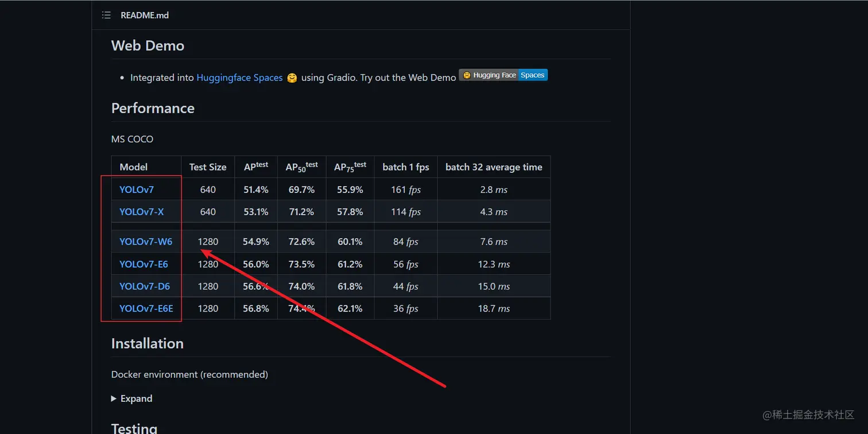Click the 4.3 ms cell
The width and height of the screenshot is (868, 434).
pos(494,212)
